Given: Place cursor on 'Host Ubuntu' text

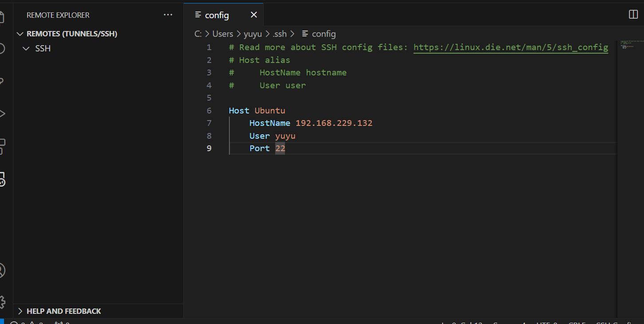Looking at the screenshot, I should click(x=257, y=110).
